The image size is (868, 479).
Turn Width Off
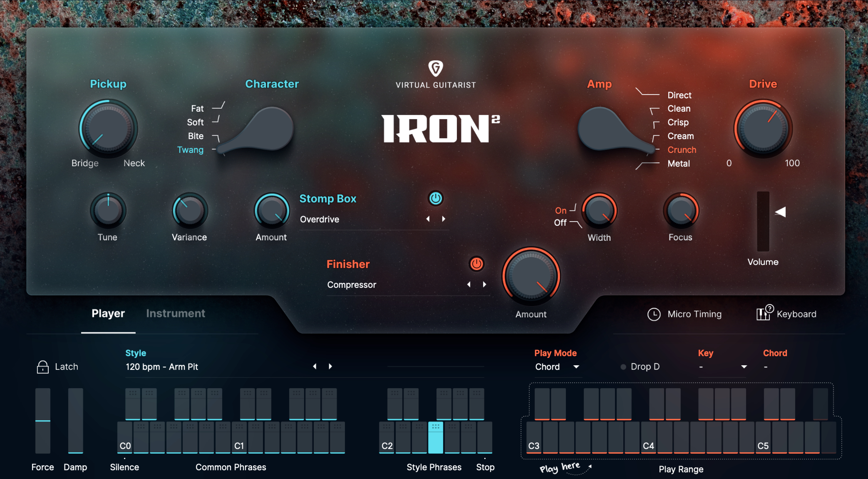tap(560, 223)
